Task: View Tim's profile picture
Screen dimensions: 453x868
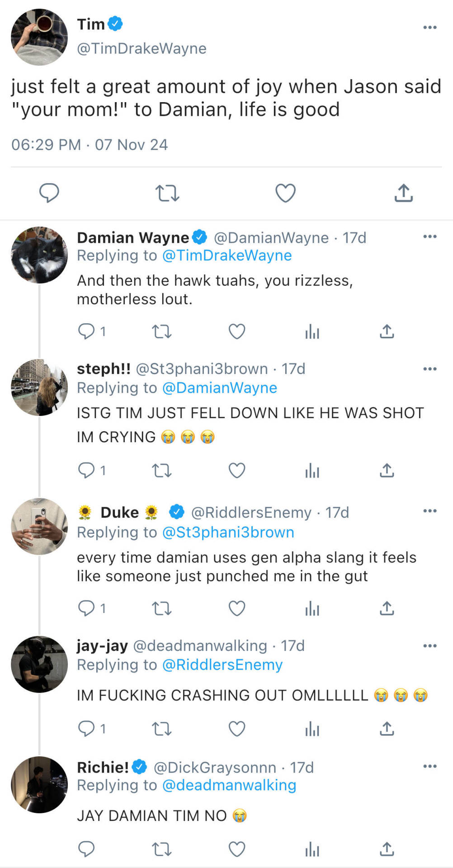Action: (x=39, y=37)
